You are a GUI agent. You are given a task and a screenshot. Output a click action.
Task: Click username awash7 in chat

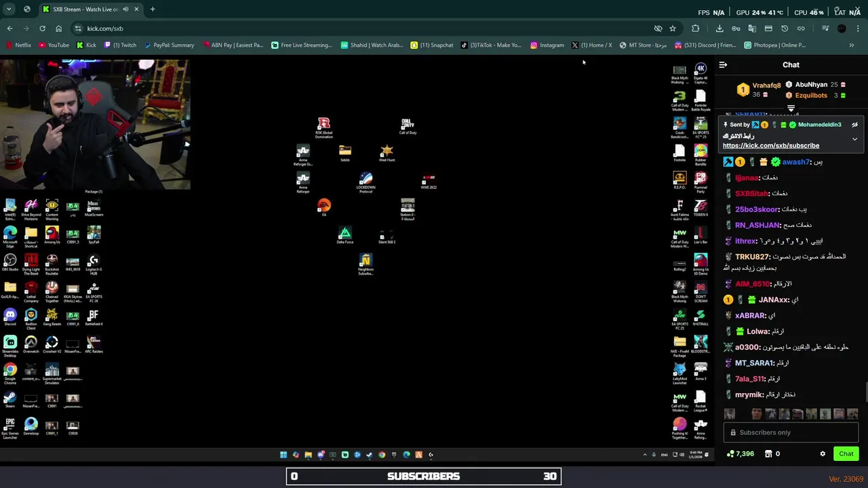(795, 163)
